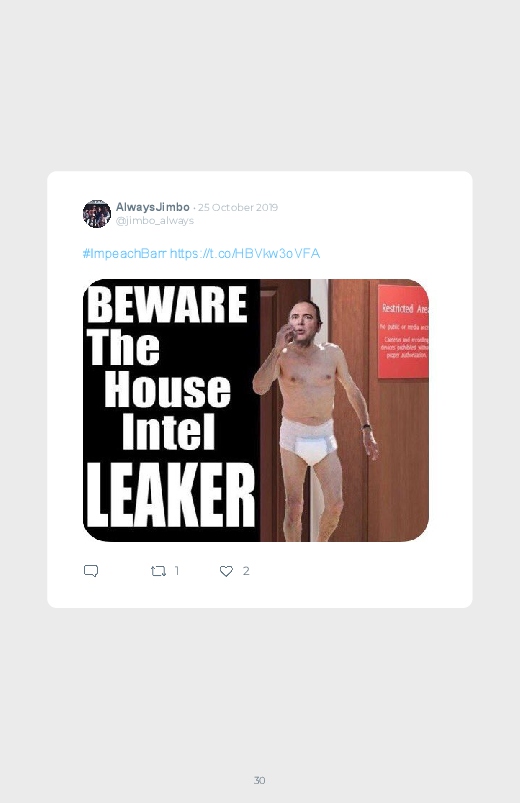The height and width of the screenshot is (803, 520).
Task: Click the red Restricted Area sign
Action: coord(403,332)
